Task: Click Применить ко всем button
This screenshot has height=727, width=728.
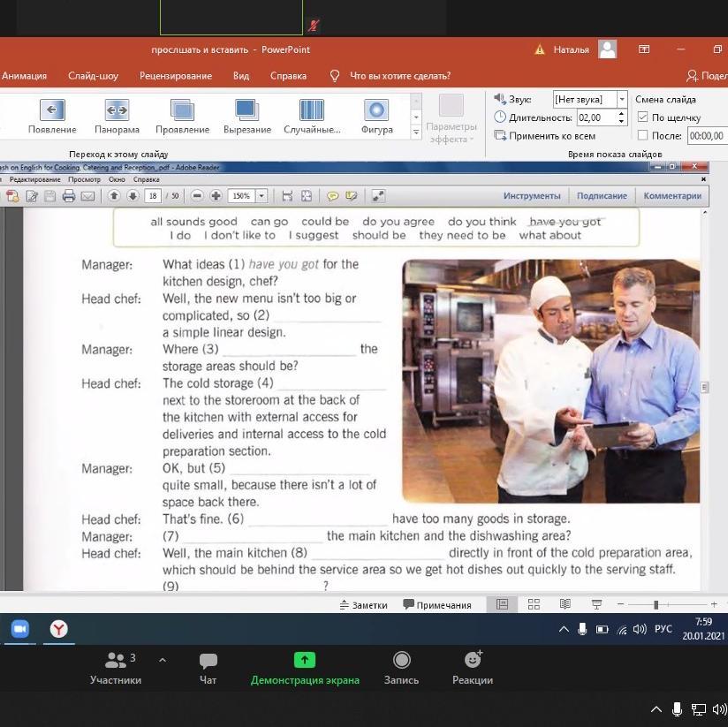Action: 545,136
